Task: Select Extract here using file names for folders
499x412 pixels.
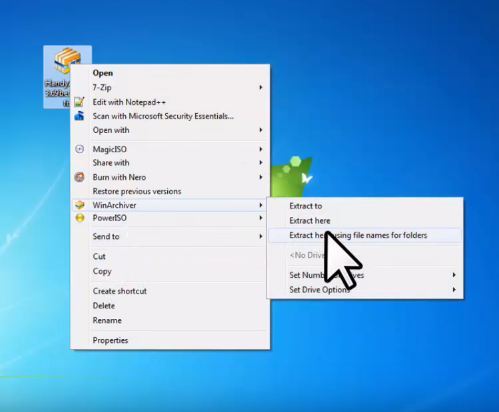Action: (365, 235)
